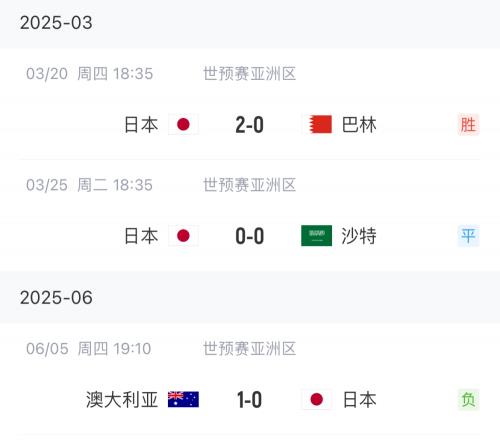
Task: Open the 2-0 Japan vs Bahrain score
Action: (250, 125)
